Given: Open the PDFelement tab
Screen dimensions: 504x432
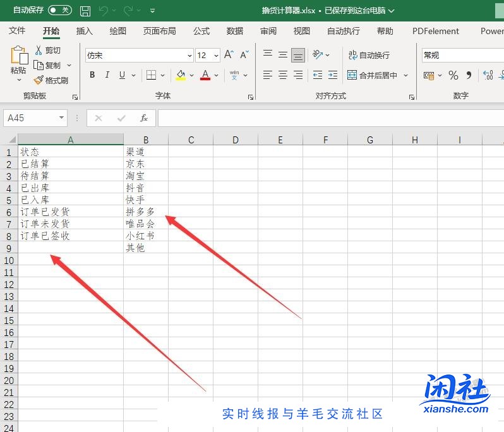Looking at the screenshot, I should (436, 31).
